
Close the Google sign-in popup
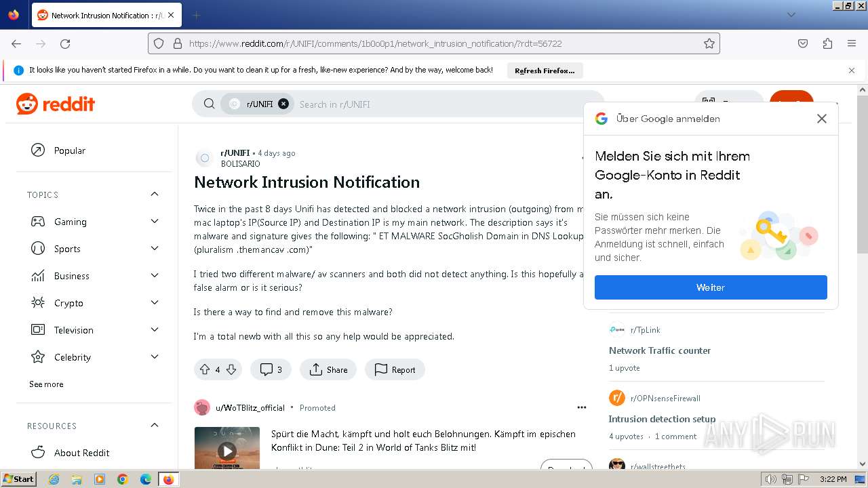821,119
